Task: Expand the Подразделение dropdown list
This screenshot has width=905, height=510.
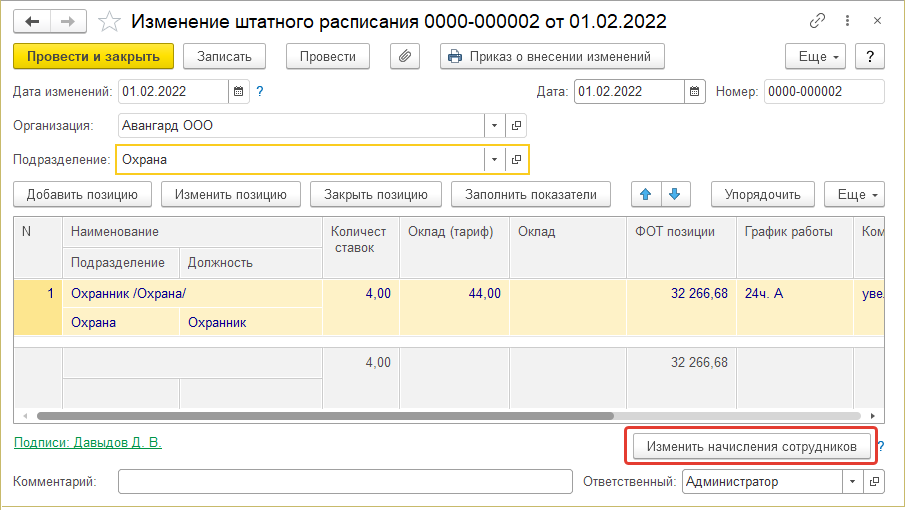Action: pyautogui.click(x=495, y=159)
